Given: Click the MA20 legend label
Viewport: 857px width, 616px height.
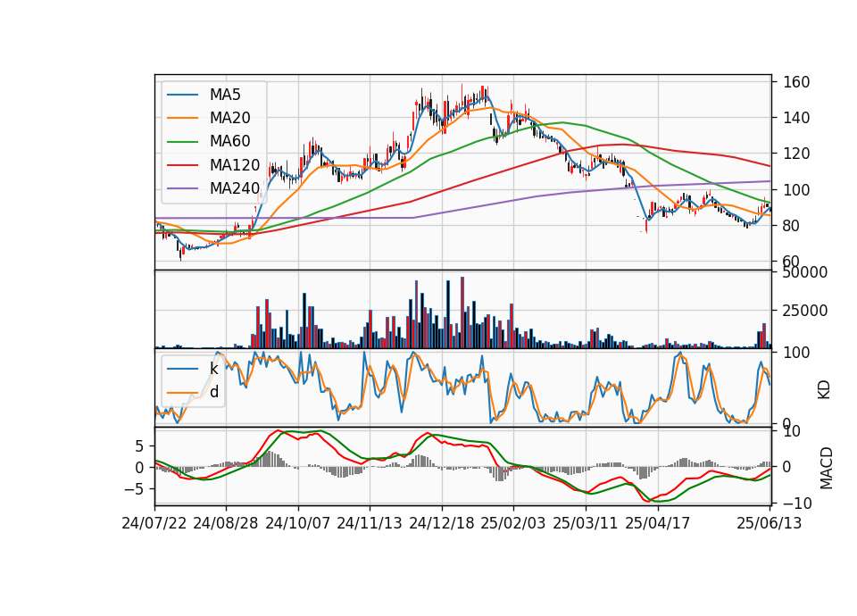Looking at the screenshot, I should pos(229,118).
